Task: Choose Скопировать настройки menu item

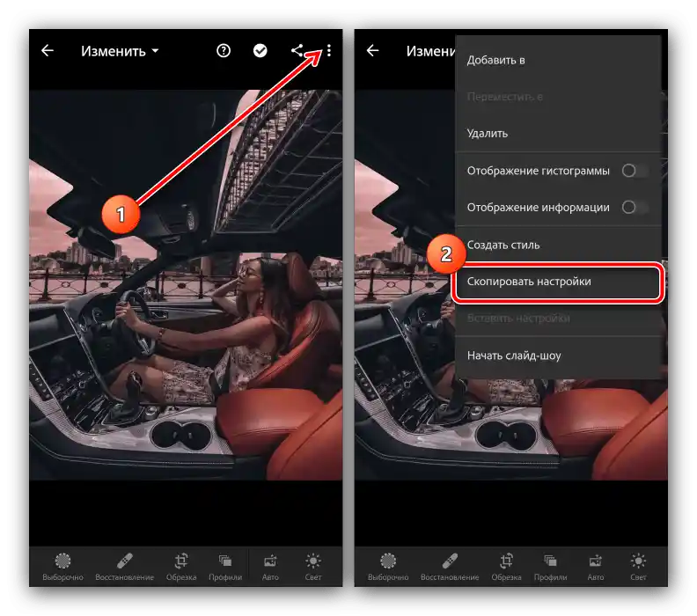Action: point(558,282)
